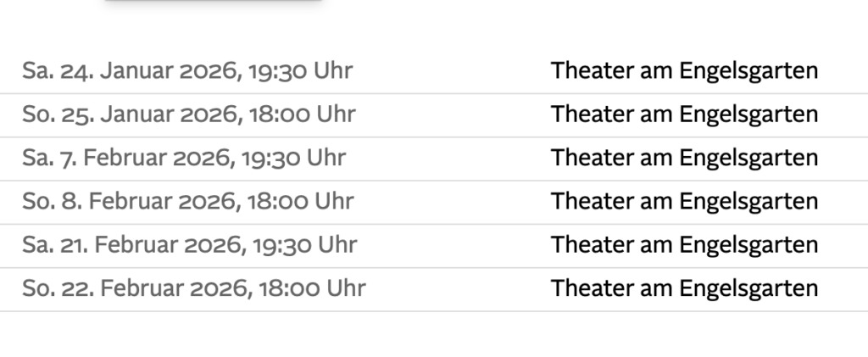Screen dimensions: 868x357
Task: Open the Theater am Engelsgarten link for 25. Januar
Action: click(684, 114)
